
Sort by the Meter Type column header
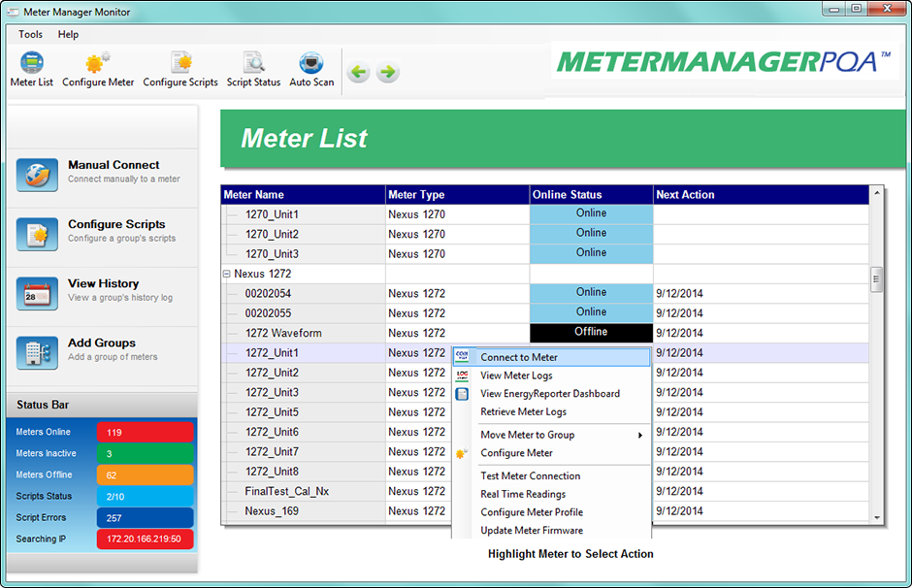pos(457,195)
